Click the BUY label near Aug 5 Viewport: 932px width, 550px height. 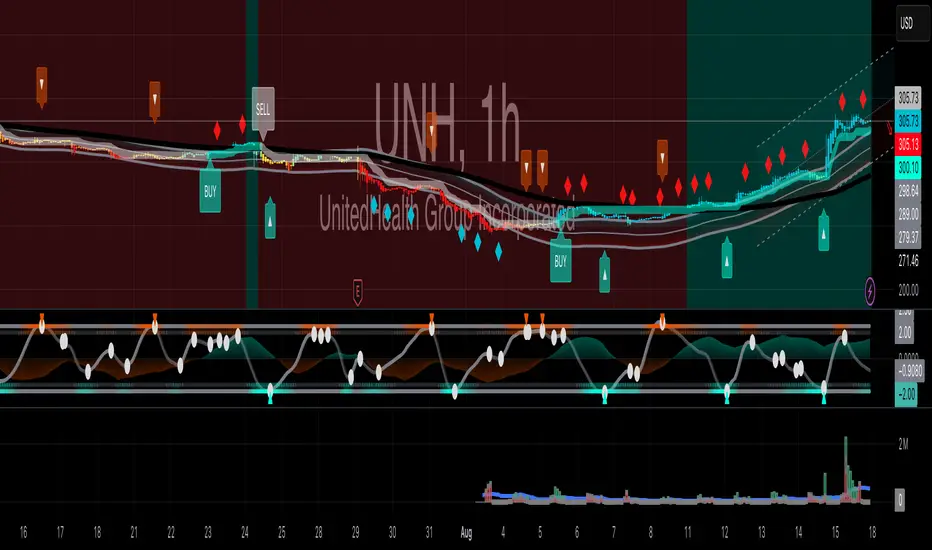(x=561, y=258)
